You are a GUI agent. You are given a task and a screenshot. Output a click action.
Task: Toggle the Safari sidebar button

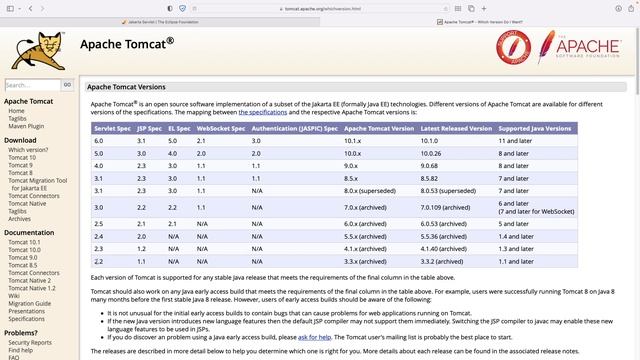10,9
